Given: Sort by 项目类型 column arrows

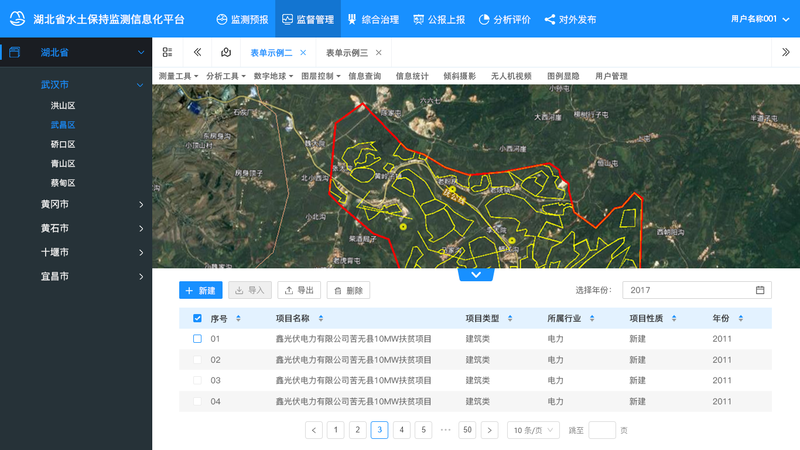Looking at the screenshot, I should click(510, 318).
